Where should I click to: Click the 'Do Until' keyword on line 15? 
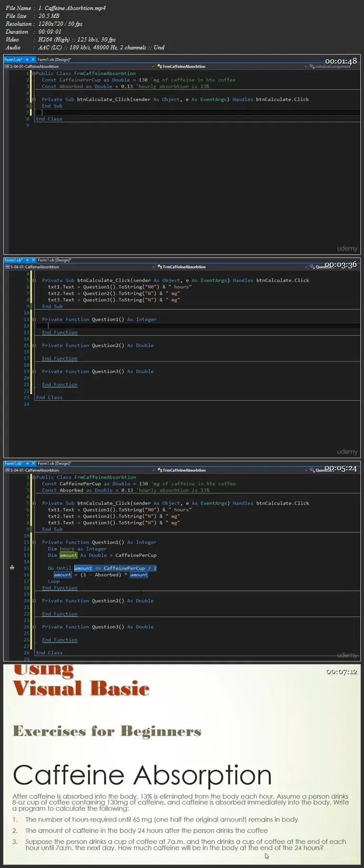(59, 568)
